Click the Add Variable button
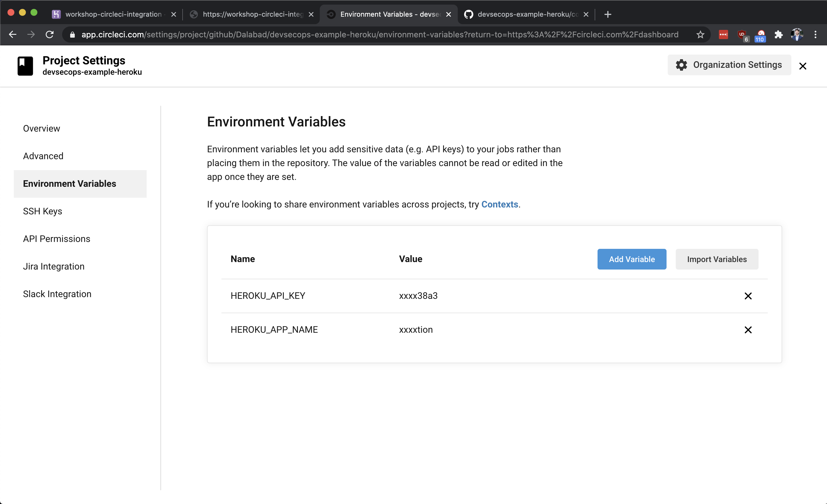 point(631,259)
